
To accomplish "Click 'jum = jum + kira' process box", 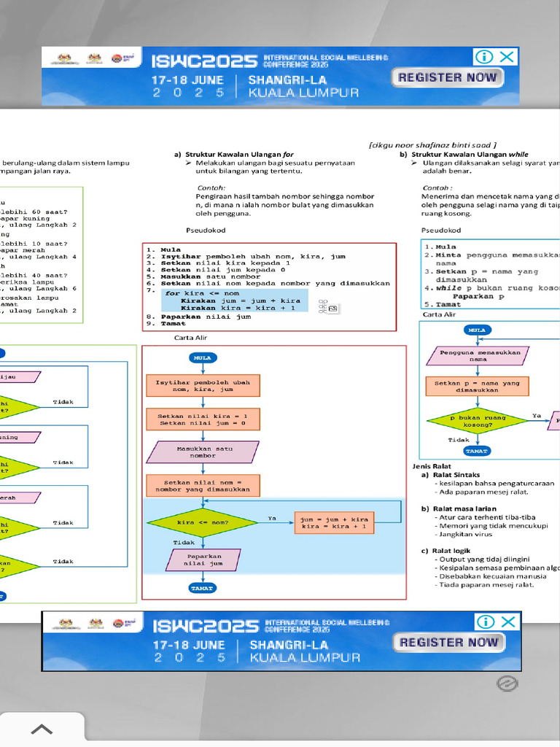I will click(334, 522).
